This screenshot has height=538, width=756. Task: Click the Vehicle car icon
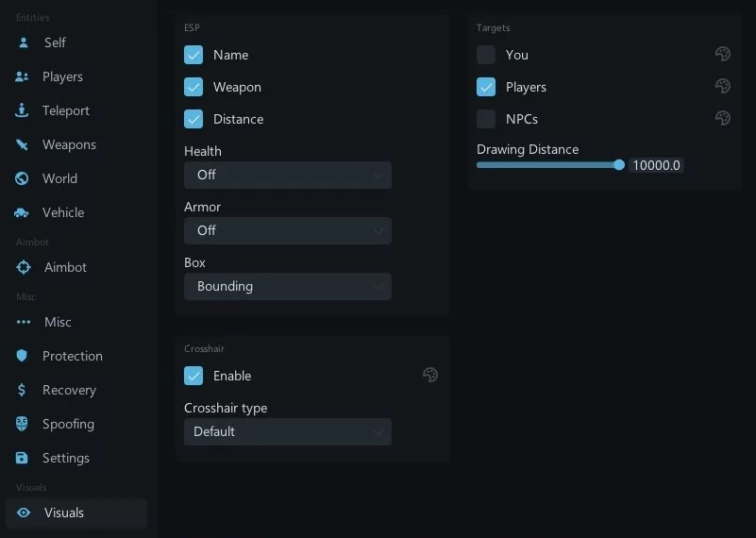(x=22, y=212)
